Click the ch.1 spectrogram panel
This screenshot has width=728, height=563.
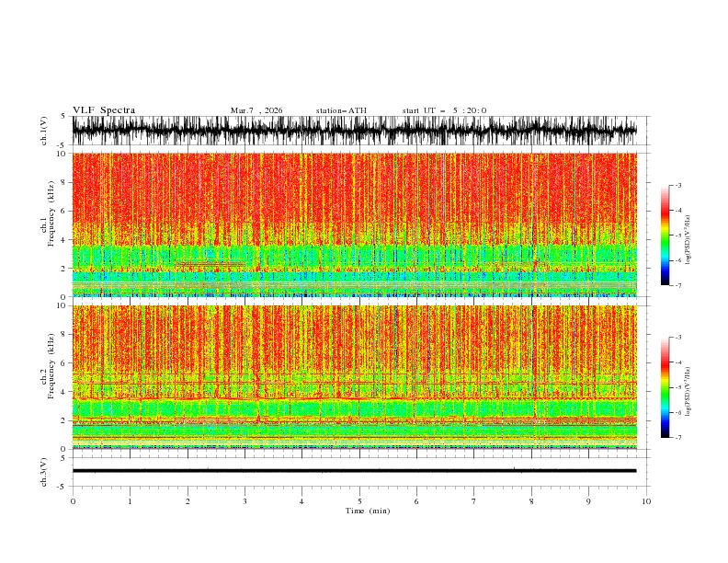tap(355, 224)
